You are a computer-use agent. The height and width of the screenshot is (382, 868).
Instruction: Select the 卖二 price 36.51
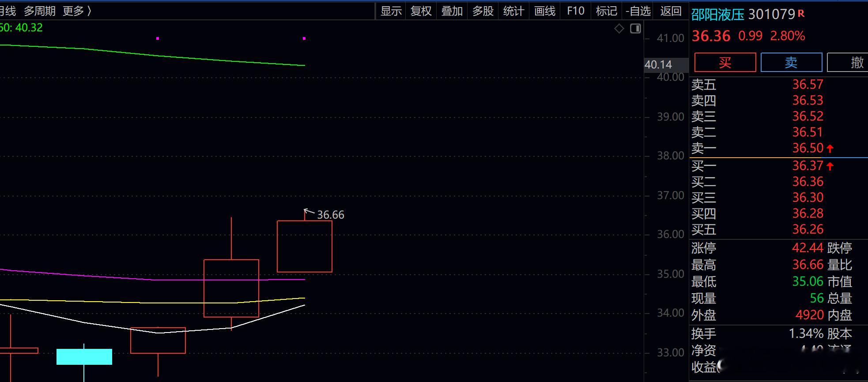[808, 132]
